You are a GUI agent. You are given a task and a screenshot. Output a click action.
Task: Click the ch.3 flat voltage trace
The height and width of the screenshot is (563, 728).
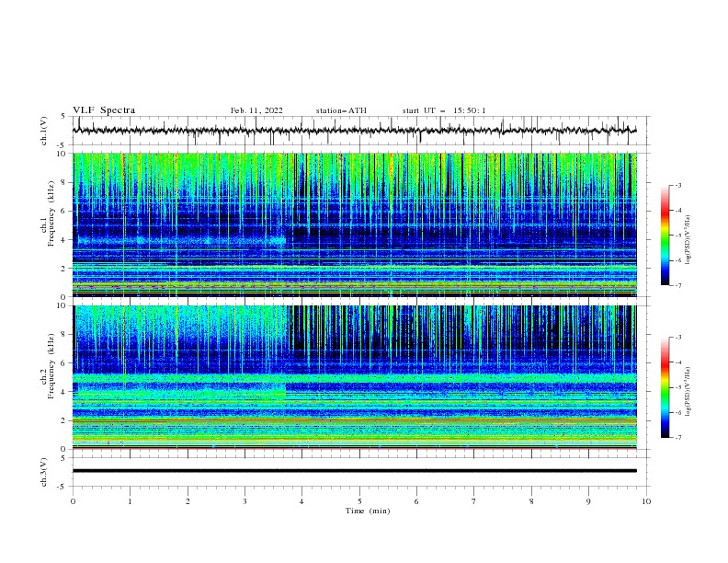pos(354,471)
